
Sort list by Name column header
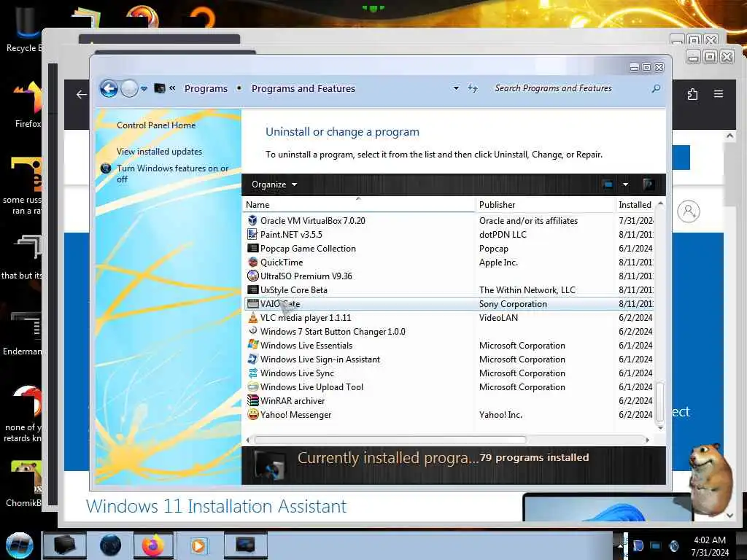(x=359, y=205)
